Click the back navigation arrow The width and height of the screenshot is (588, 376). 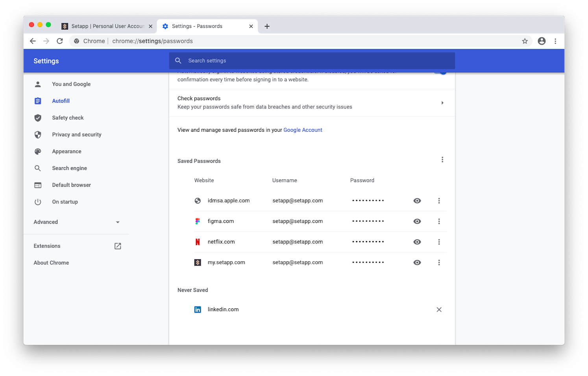click(x=33, y=41)
